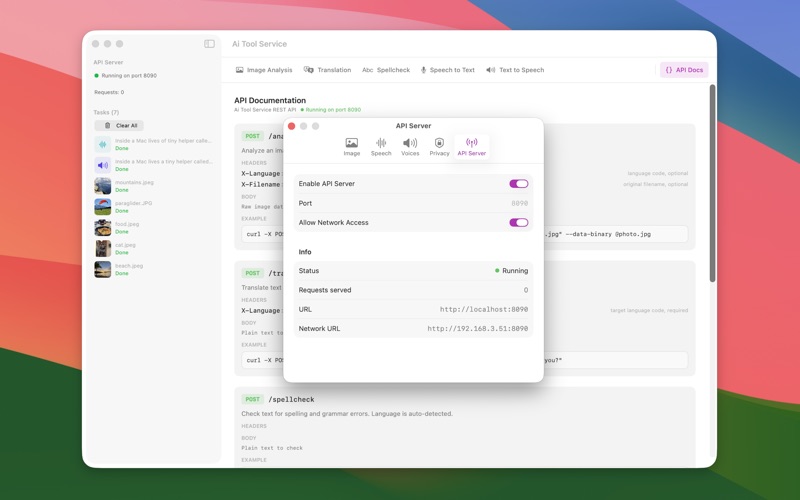The image size is (800, 500).
Task: Toggle Enable API Server switch
Action: (518, 184)
